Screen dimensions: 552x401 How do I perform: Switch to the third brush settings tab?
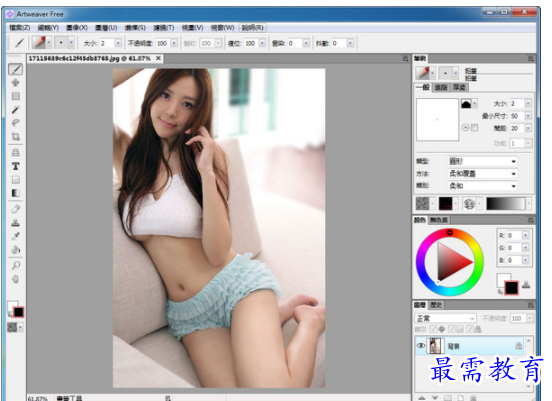coord(459,87)
